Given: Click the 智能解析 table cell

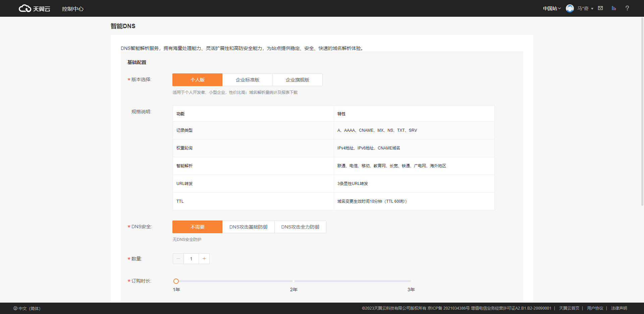Looking at the screenshot, I should pos(253,166).
